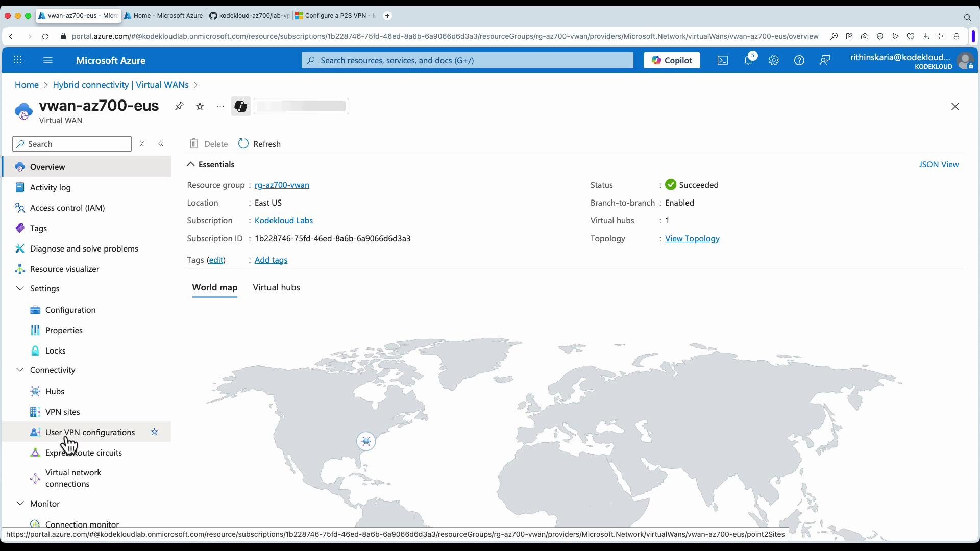Click the Delete button
This screenshot has width=980, height=551.
(x=209, y=144)
